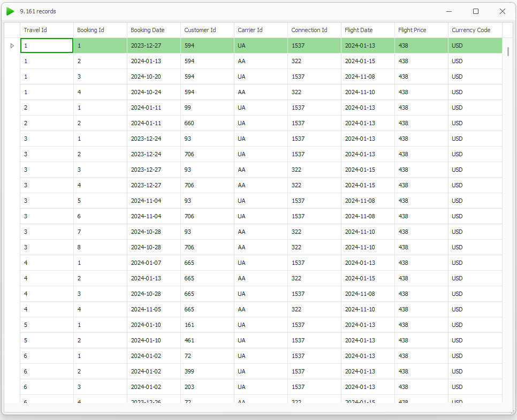Click Booking Date cell 2024-11-05
The width and height of the screenshot is (517, 420).
click(154, 309)
